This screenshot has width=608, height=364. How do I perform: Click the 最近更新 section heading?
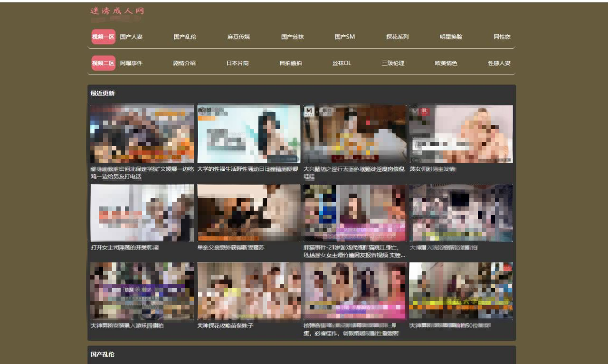coord(103,93)
